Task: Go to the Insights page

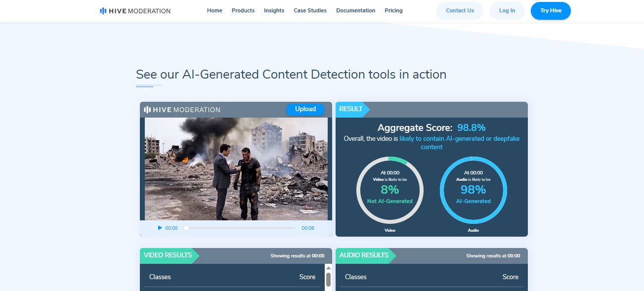Action: click(274, 10)
